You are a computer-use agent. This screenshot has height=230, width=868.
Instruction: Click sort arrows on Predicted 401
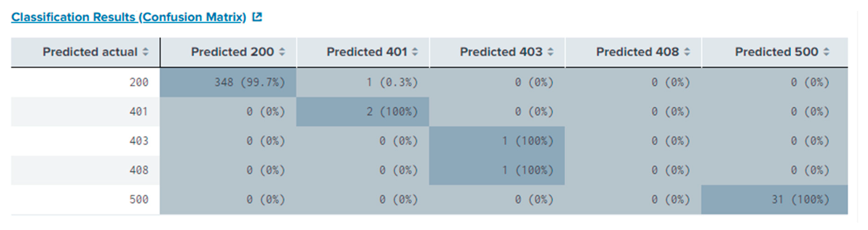[415, 52]
